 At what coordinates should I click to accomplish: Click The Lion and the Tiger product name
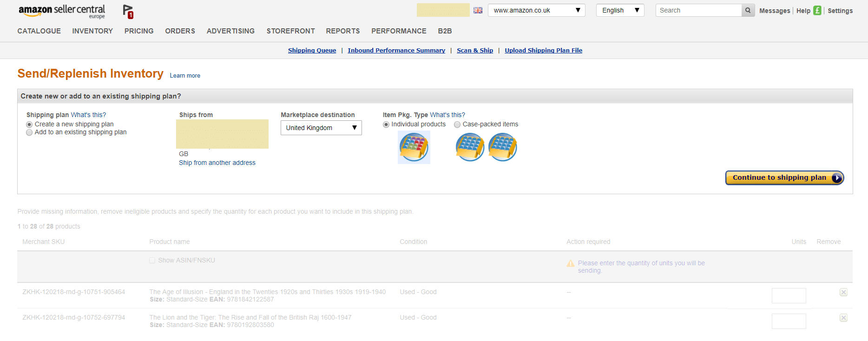[250, 317]
